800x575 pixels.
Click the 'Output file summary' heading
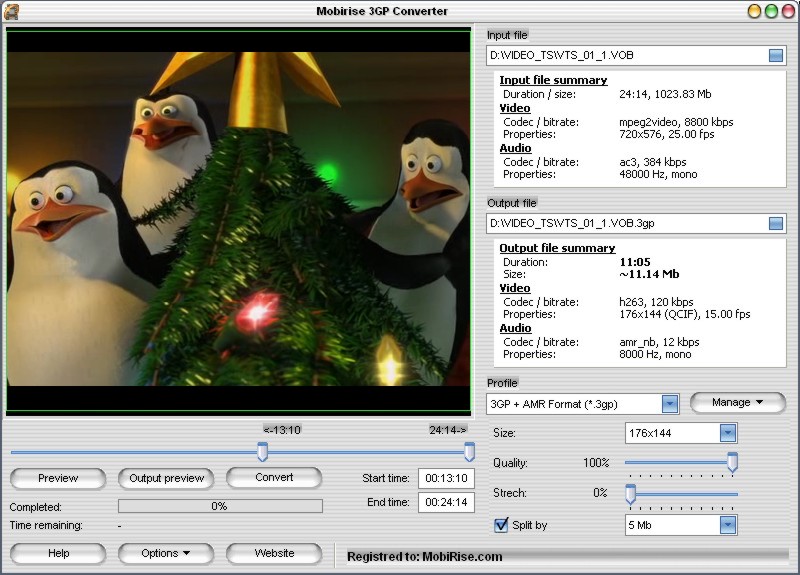pos(557,248)
